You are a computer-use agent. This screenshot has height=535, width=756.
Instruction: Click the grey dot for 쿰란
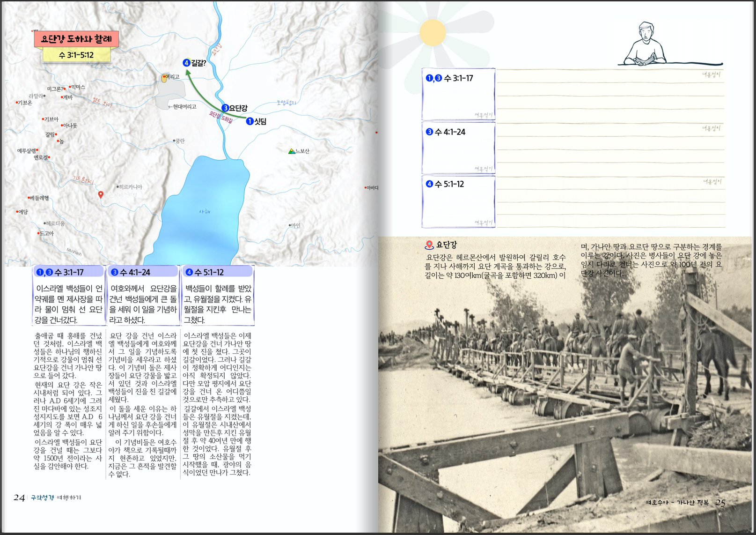[174, 141]
